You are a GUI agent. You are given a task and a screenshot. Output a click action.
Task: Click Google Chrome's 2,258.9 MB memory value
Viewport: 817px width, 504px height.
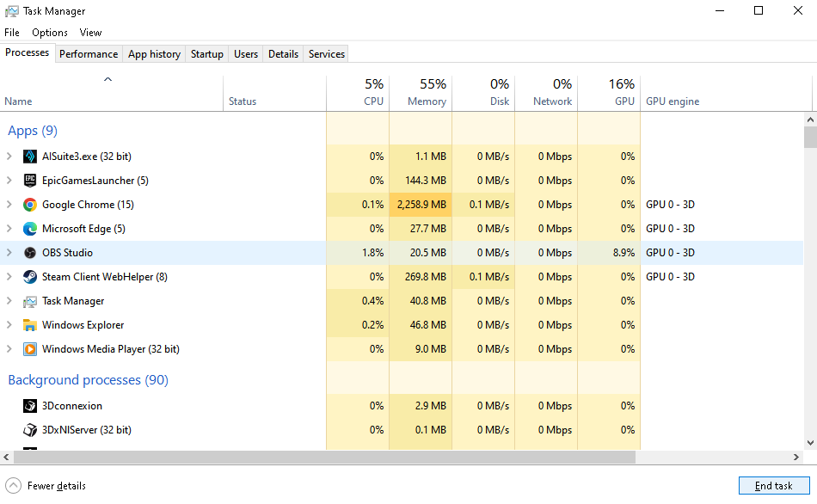pyautogui.click(x=421, y=205)
